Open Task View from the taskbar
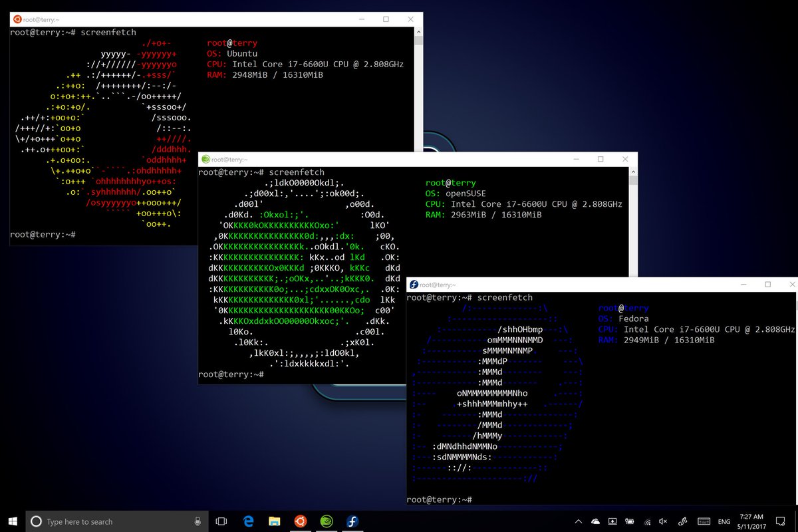Image resolution: width=798 pixels, height=532 pixels. click(222, 521)
